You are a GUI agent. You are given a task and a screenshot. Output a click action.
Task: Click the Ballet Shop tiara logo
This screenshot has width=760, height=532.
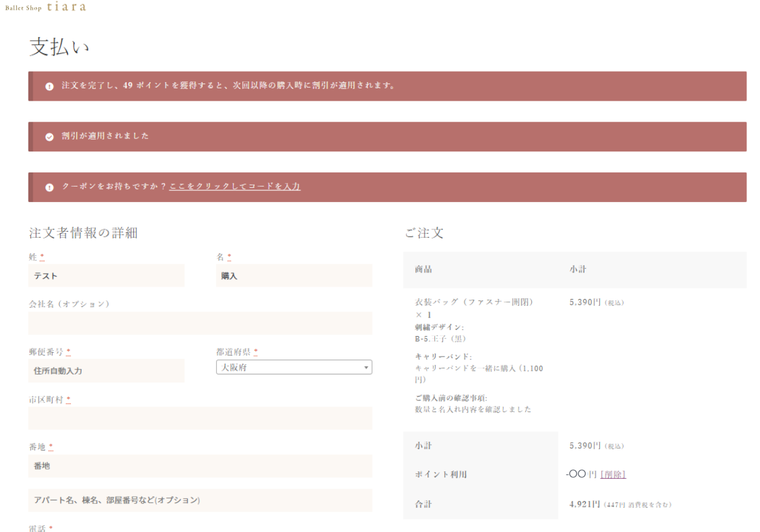[x=45, y=8]
